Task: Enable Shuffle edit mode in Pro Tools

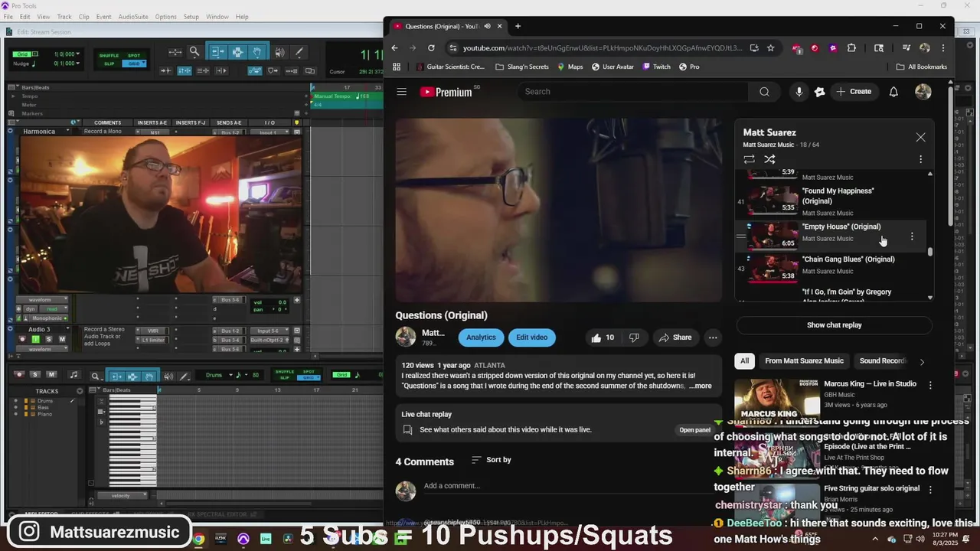Action: [x=109, y=56]
